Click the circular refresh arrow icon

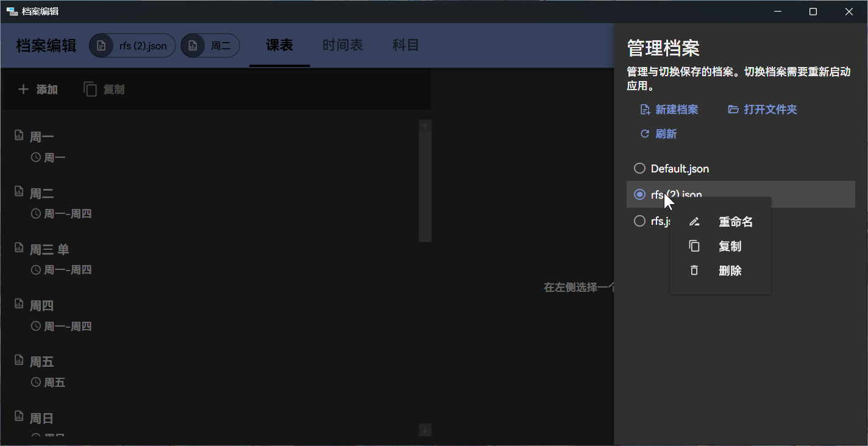[645, 134]
